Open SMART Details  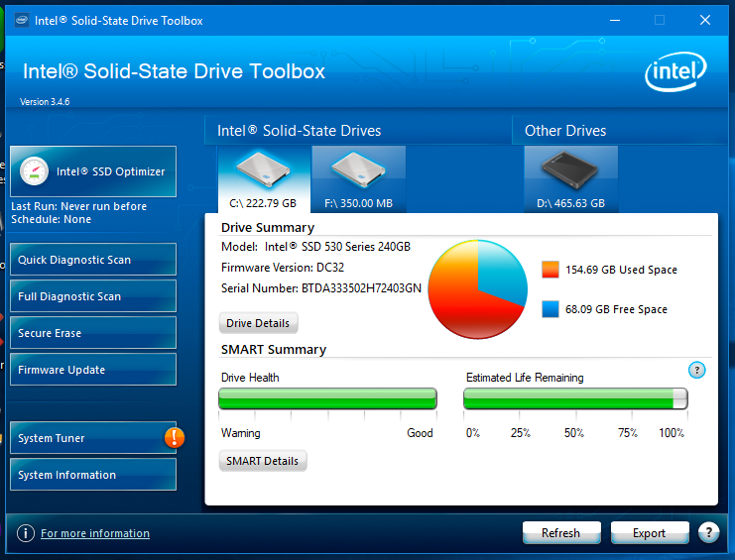(x=263, y=461)
